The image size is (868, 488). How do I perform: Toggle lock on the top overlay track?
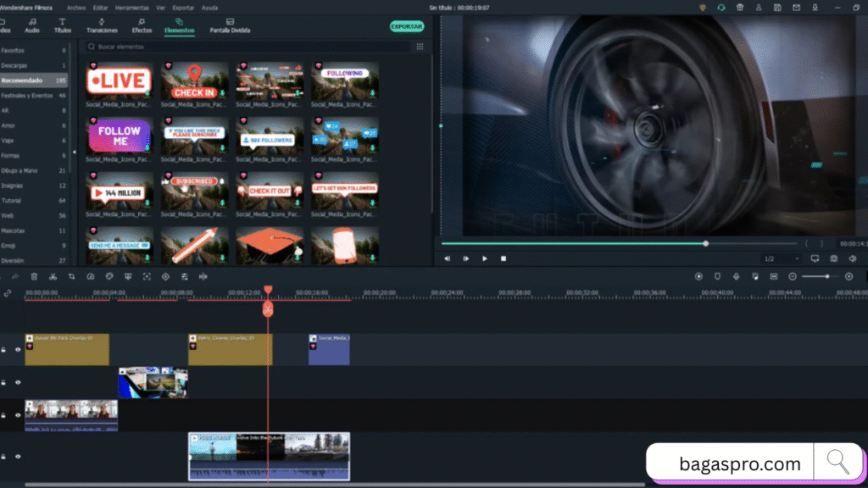[x=4, y=349]
